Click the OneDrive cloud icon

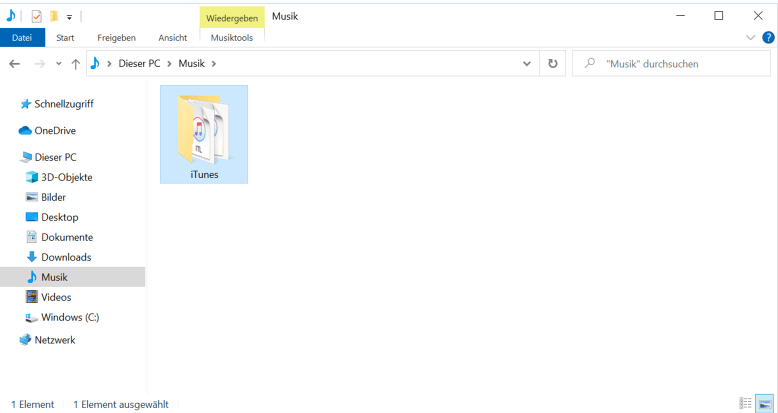point(25,131)
